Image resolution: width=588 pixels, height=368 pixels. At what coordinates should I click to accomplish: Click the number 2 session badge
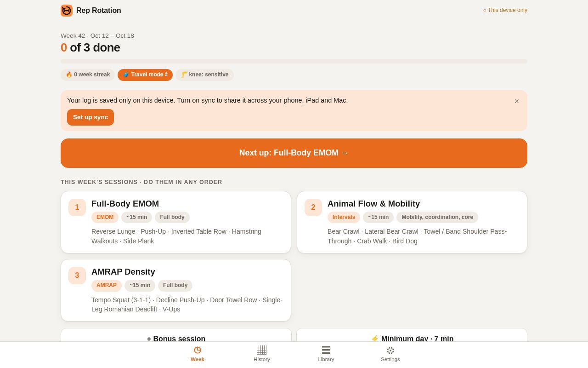[313, 207]
